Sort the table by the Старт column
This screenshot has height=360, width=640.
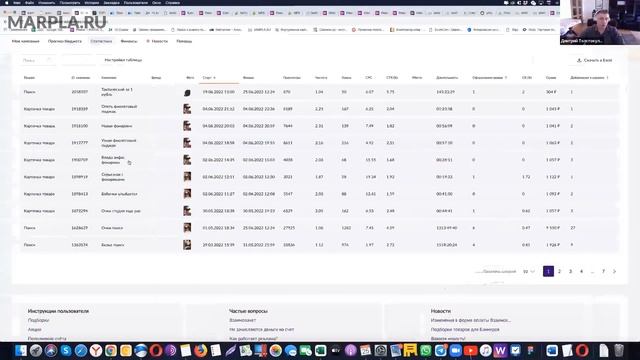tap(209, 78)
